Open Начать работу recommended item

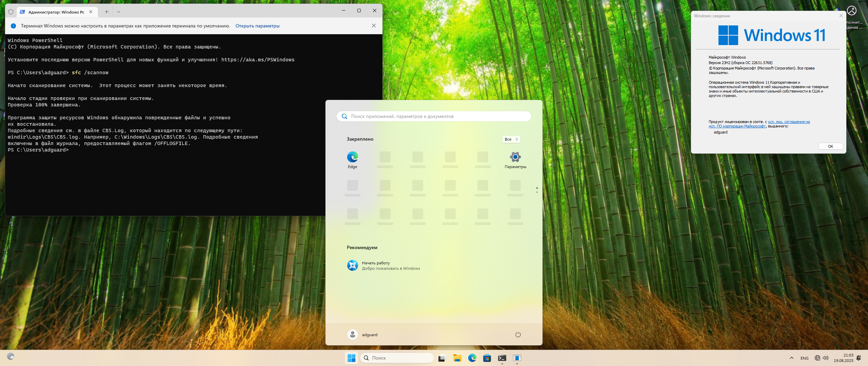[x=383, y=265]
